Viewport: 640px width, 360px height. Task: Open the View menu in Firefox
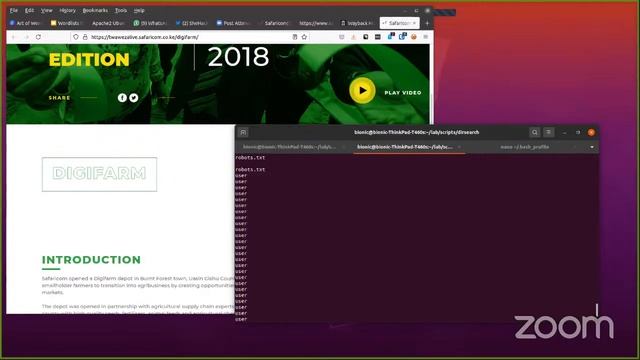coord(47,10)
